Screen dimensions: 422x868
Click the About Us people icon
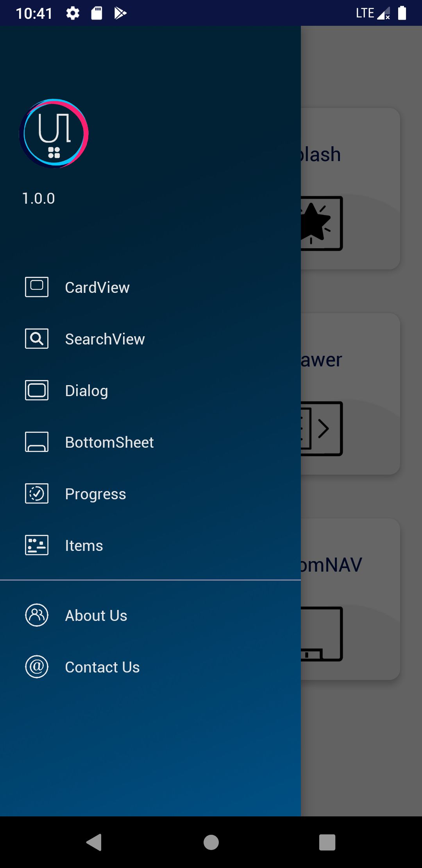tap(37, 615)
